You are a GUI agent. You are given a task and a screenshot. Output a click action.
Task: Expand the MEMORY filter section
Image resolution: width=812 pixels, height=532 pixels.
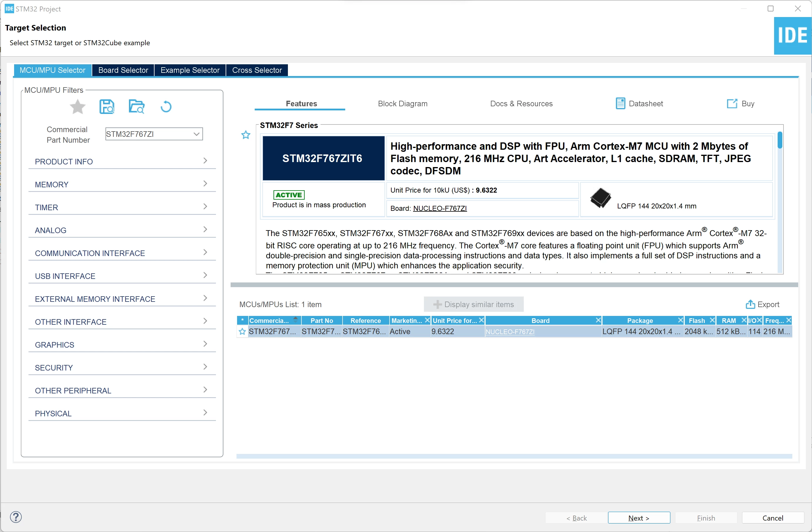(x=122, y=184)
